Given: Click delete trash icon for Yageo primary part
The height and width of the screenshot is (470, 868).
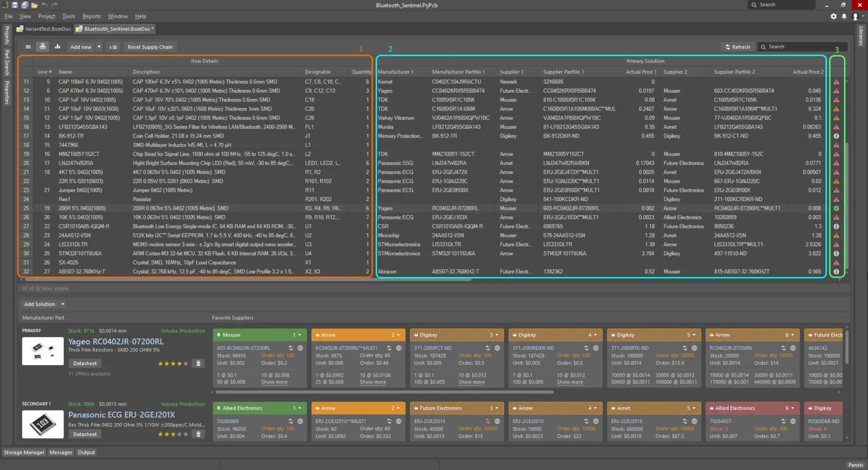Looking at the screenshot, I should coord(199,363).
